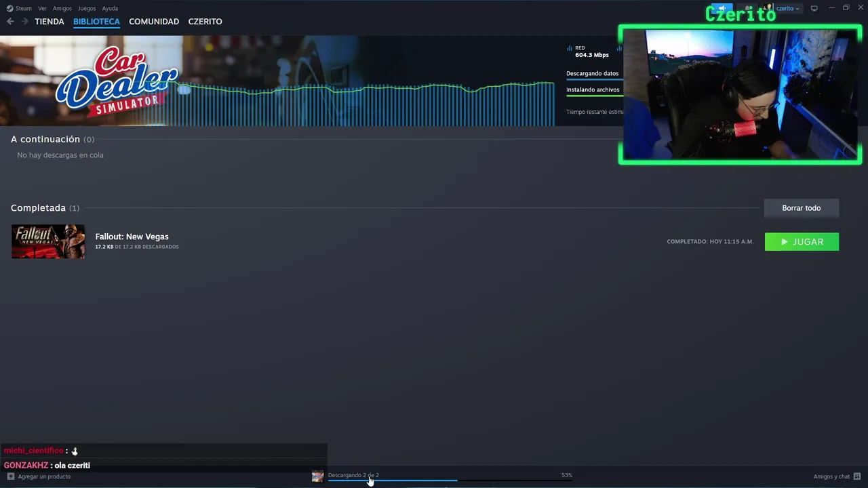Click the downloading game icon in status bar
Viewport: 868px width, 488px height.
[x=317, y=476]
